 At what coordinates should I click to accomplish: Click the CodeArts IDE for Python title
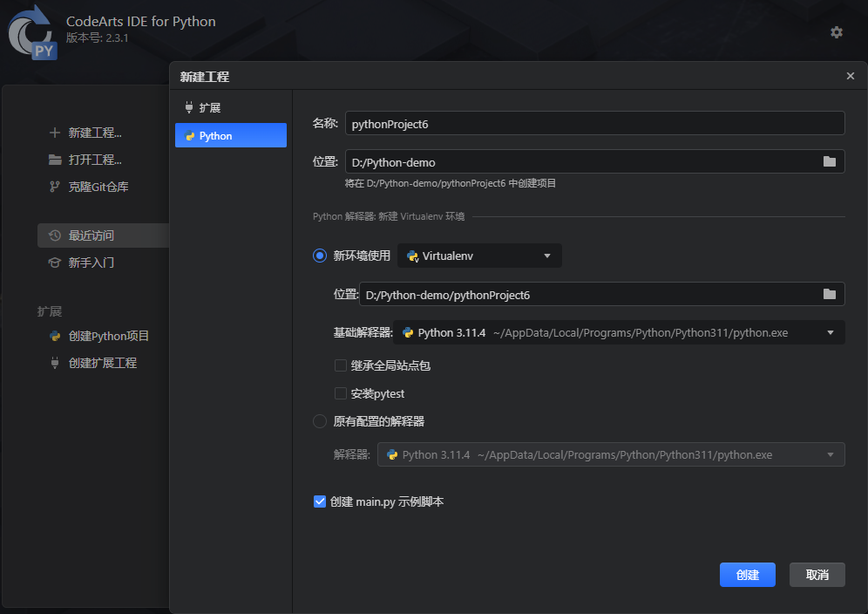click(x=141, y=21)
